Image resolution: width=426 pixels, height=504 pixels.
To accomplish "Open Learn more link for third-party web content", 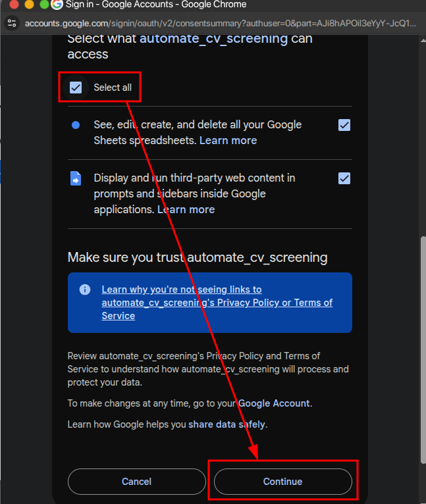I will [x=186, y=209].
